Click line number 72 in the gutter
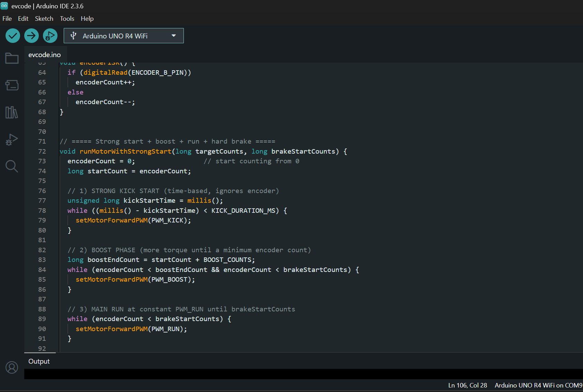 point(42,152)
